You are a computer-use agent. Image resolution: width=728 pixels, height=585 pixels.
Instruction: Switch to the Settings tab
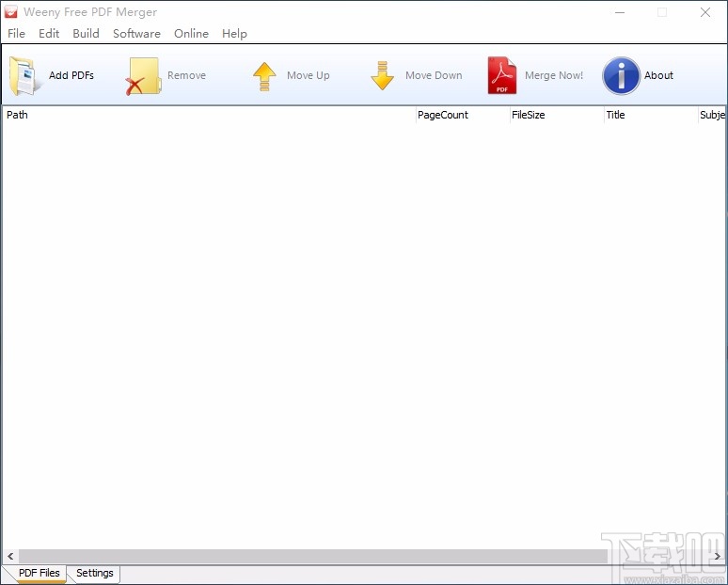pos(95,573)
